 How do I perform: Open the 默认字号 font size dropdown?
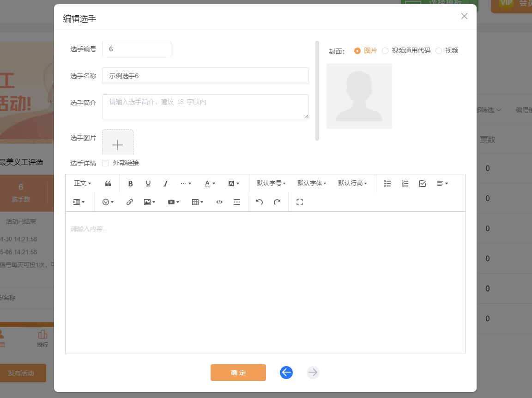[x=271, y=184]
